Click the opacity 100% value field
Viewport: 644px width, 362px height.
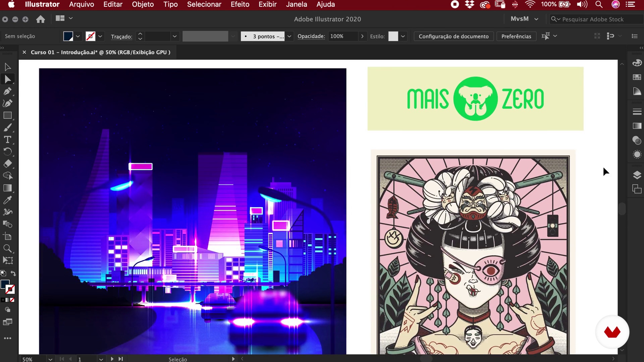tap(343, 36)
